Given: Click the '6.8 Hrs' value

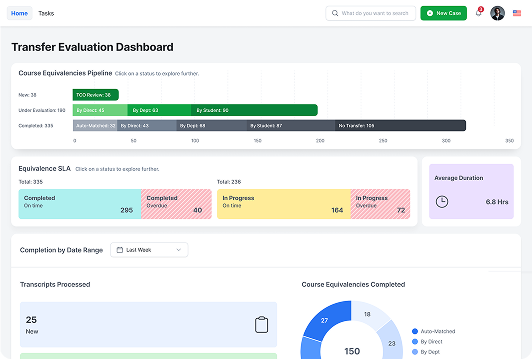Looking at the screenshot, I should tap(497, 202).
